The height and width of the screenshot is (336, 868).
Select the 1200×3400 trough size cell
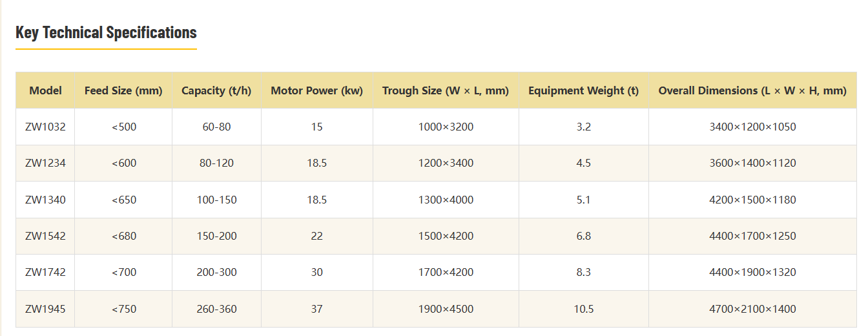point(446,163)
